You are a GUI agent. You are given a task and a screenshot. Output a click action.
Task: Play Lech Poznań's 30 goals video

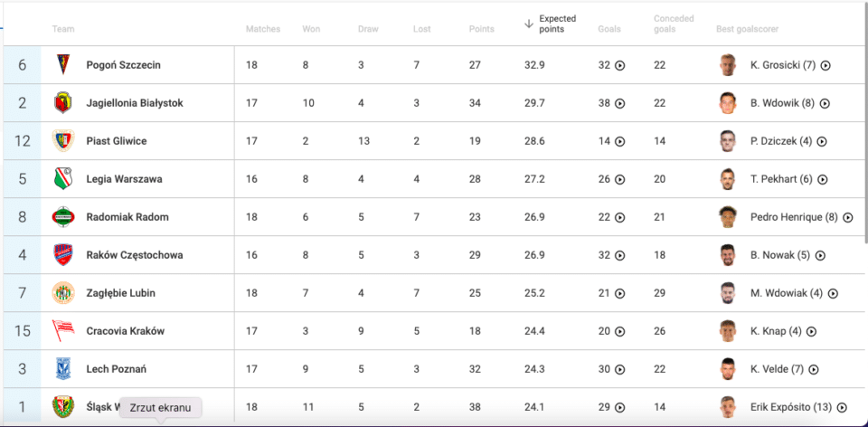(x=620, y=369)
